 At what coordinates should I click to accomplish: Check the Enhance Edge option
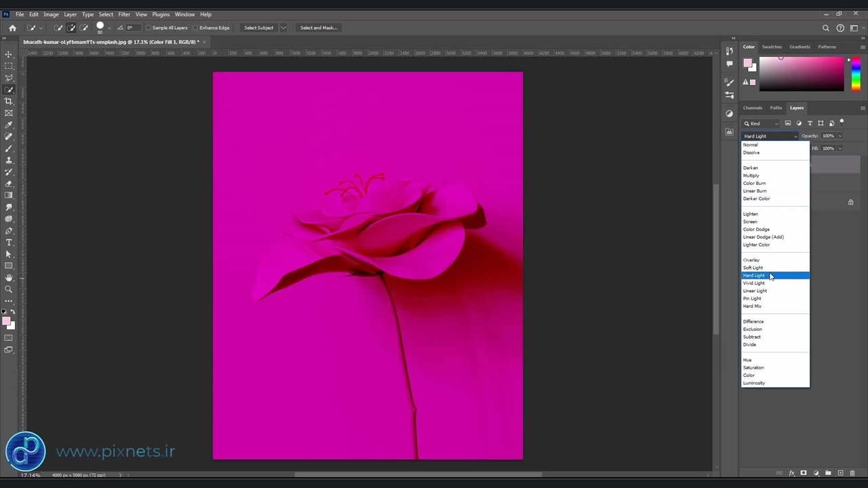(x=195, y=28)
